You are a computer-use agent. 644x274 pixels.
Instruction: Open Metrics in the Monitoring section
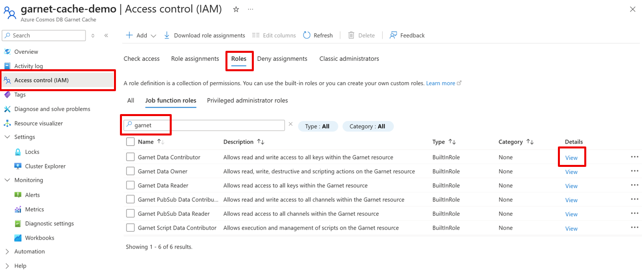tap(34, 209)
